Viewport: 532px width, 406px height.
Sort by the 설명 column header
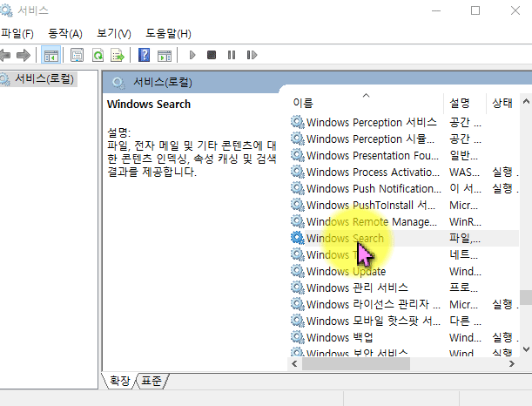465,103
